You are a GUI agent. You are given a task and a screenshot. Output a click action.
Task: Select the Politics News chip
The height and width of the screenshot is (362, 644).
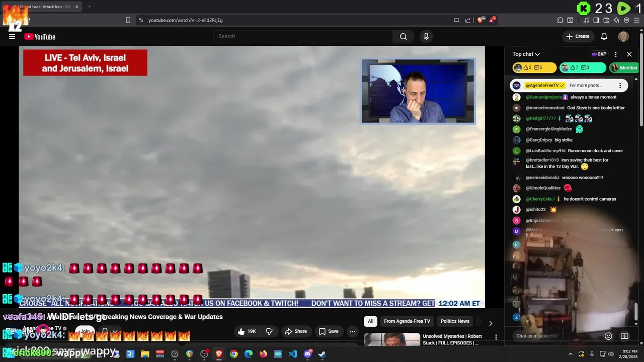coord(455,321)
